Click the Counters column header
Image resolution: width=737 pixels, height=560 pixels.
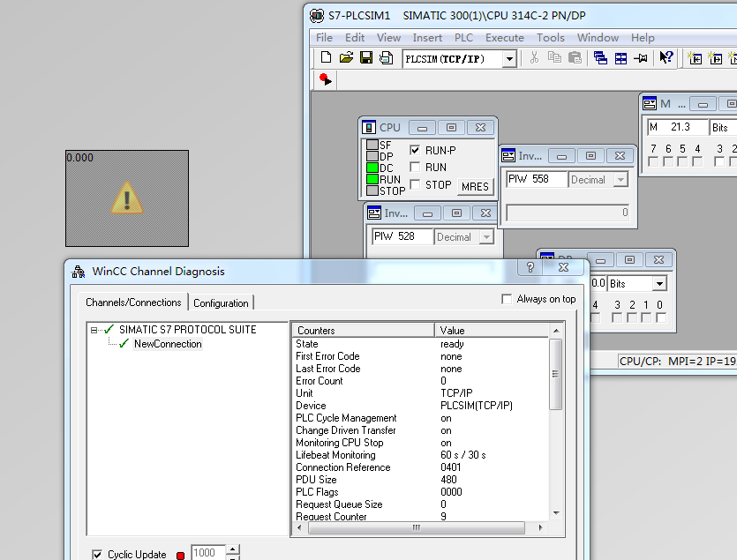(x=363, y=331)
